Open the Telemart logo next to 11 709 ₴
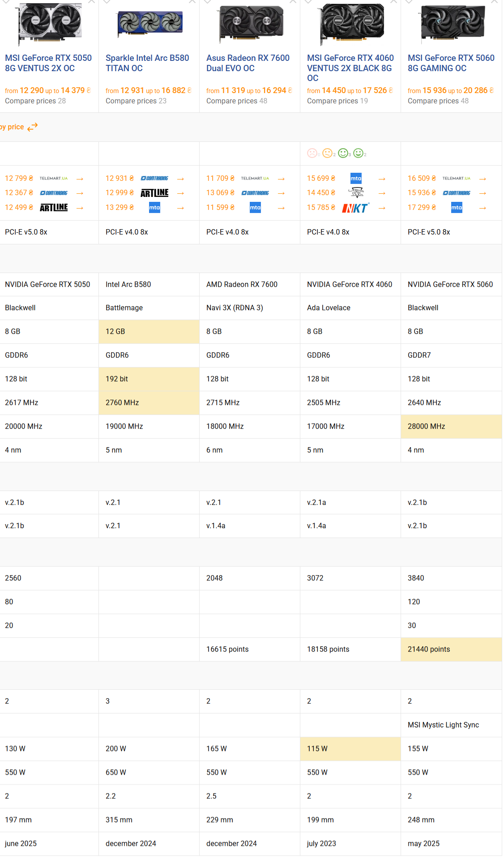 [x=255, y=179]
